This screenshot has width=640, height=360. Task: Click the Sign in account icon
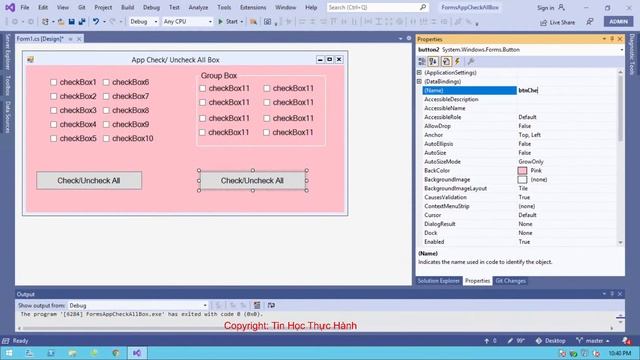point(562,7)
